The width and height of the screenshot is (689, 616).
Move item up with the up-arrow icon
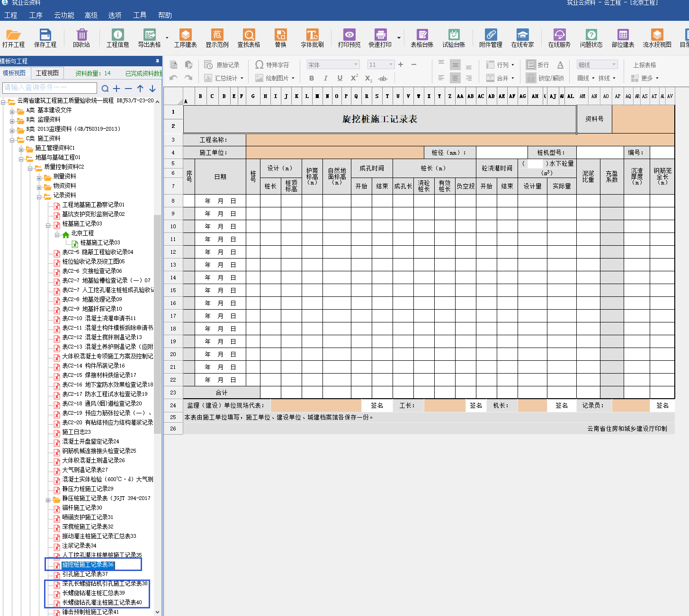[140, 89]
